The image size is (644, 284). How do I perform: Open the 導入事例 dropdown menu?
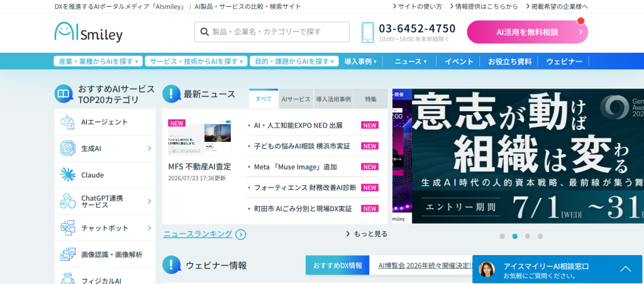(x=360, y=62)
